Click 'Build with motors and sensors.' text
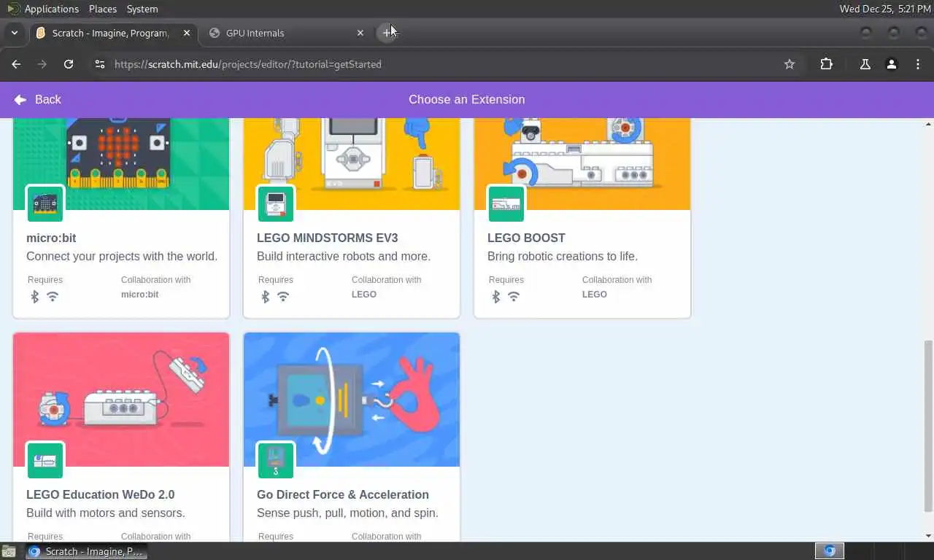Image resolution: width=934 pixels, height=560 pixels. [106, 513]
